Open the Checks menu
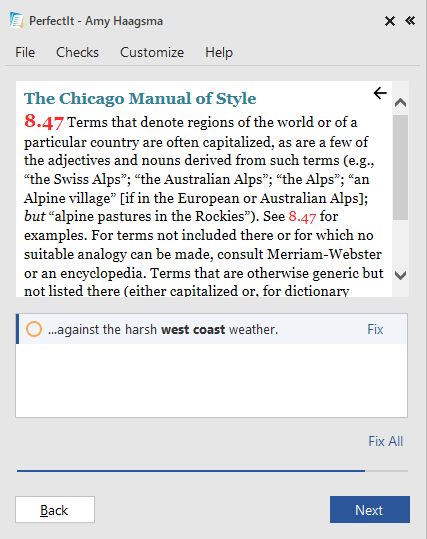Screen dimensions: 427x539 point(77,52)
